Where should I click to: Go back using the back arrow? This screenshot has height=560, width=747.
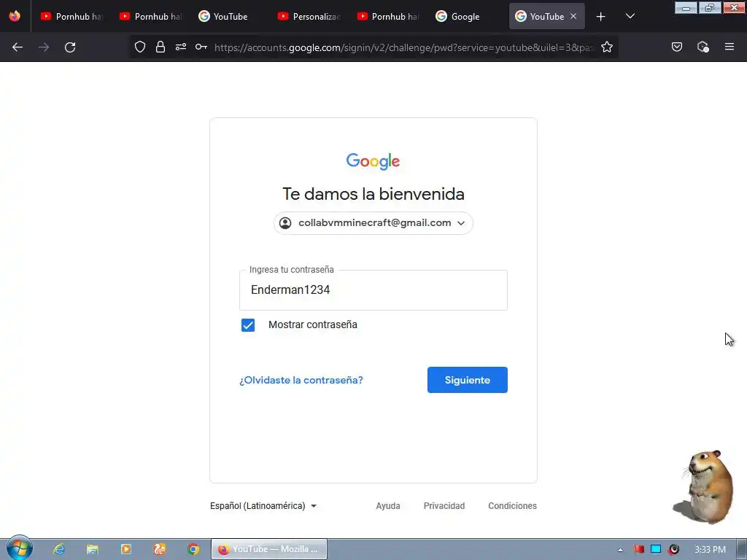click(x=18, y=47)
